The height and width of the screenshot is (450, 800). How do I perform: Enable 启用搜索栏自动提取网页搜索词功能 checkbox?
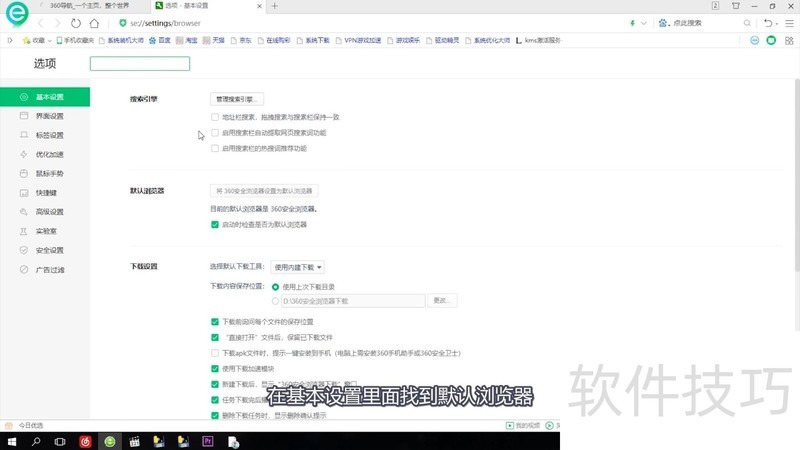tap(215, 133)
